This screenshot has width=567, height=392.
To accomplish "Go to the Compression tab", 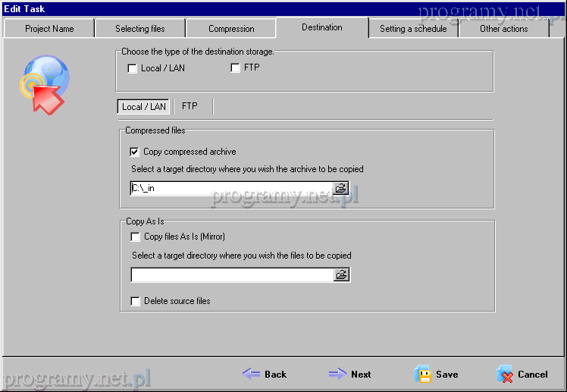I will pos(231,29).
